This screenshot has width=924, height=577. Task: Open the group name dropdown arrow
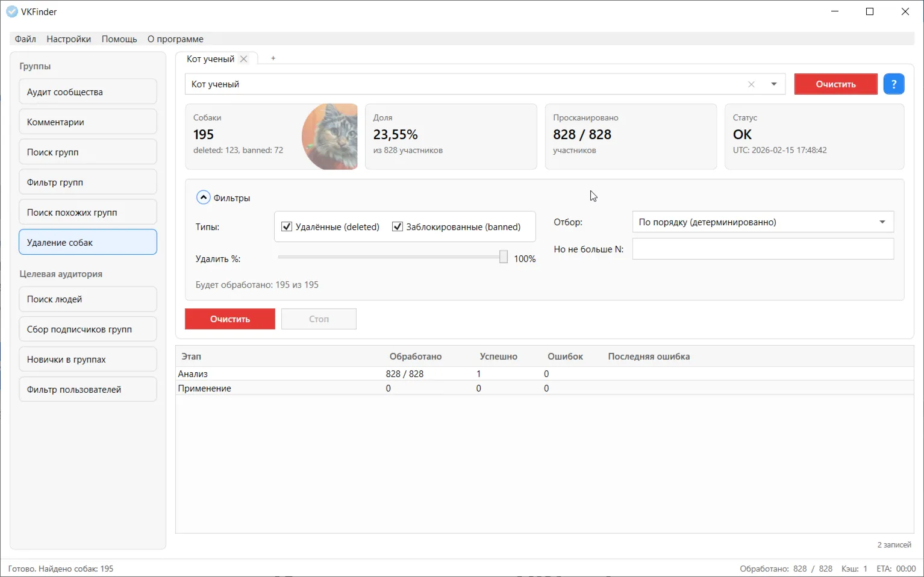[774, 84]
